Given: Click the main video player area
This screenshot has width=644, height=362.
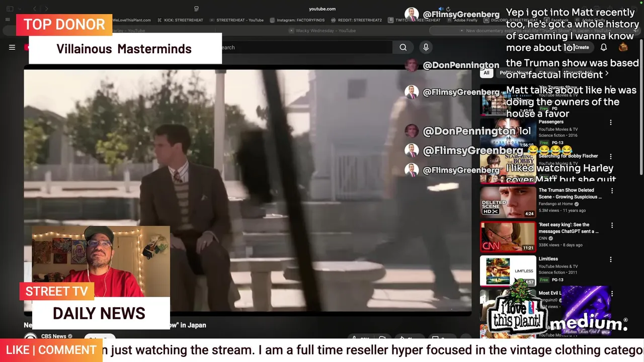Looking at the screenshot, I should point(248,191).
